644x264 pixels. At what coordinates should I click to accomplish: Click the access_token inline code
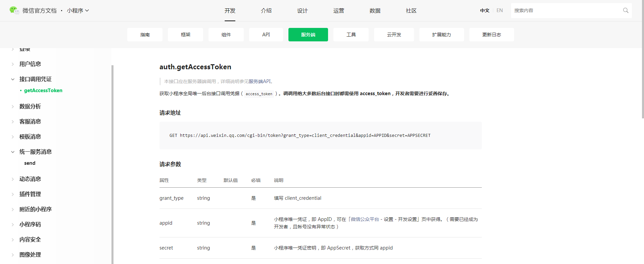[259, 94]
